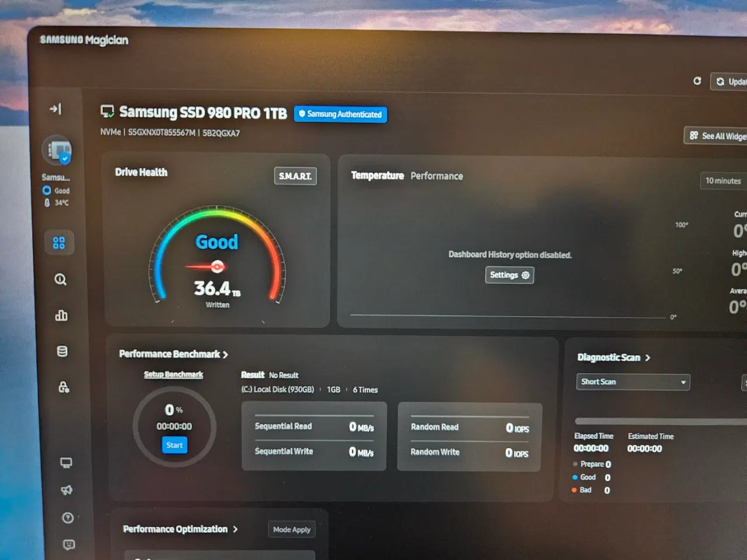Click the Good count legend entry
Screen dimensions: 747x560
coord(592,477)
